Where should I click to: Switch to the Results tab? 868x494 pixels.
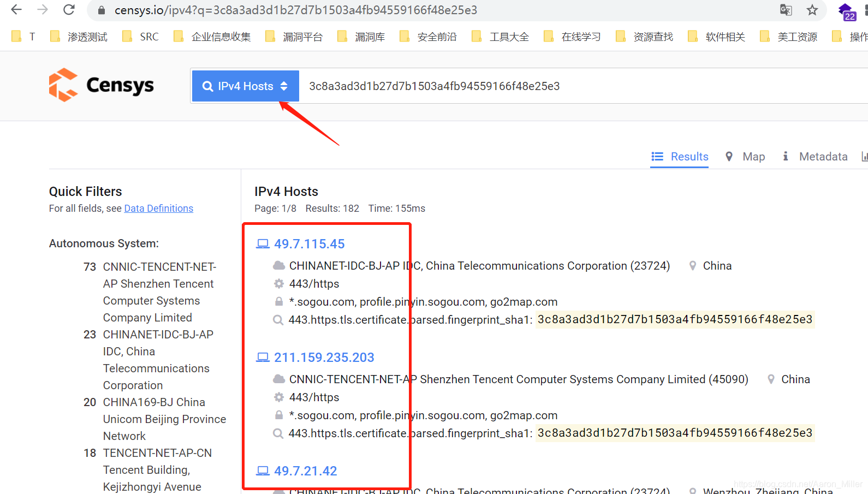click(680, 157)
